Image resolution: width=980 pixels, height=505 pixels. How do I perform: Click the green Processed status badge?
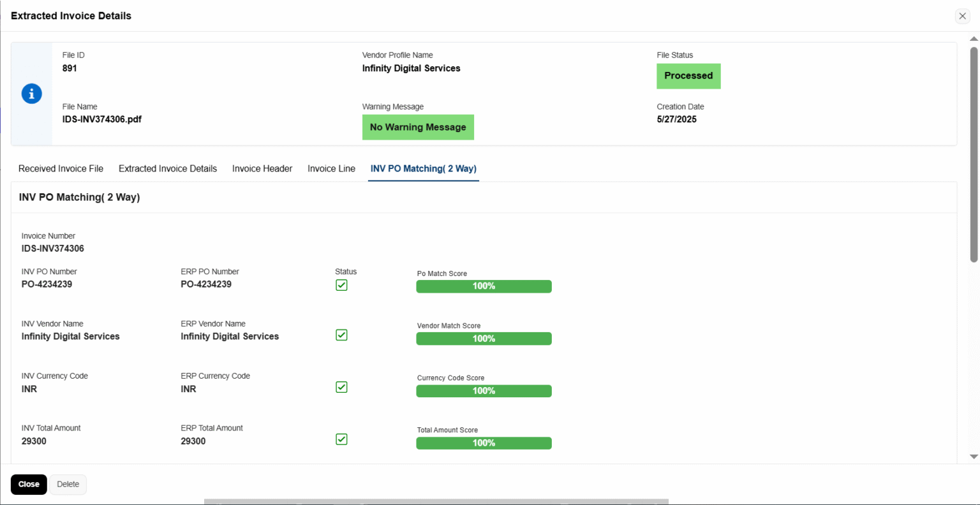(688, 76)
